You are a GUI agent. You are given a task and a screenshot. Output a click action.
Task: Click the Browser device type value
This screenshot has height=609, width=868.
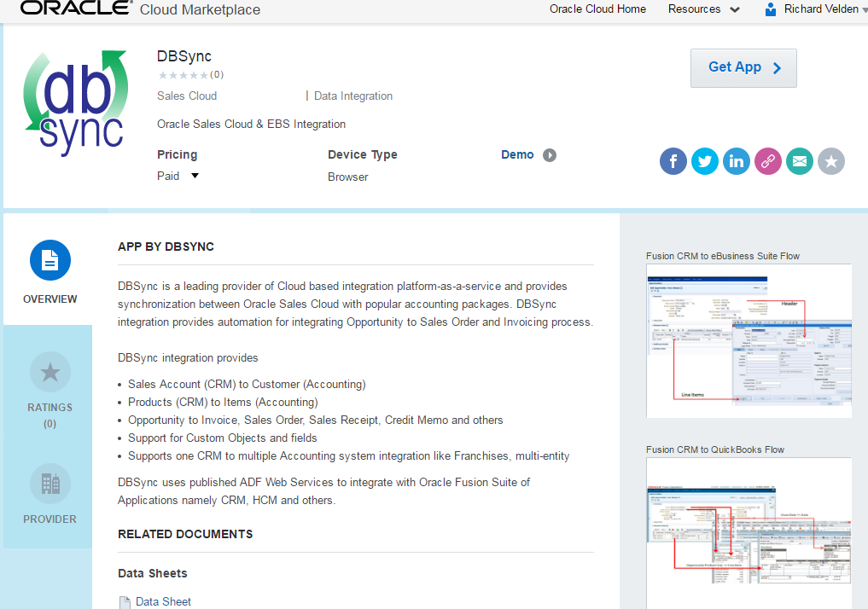pos(347,177)
